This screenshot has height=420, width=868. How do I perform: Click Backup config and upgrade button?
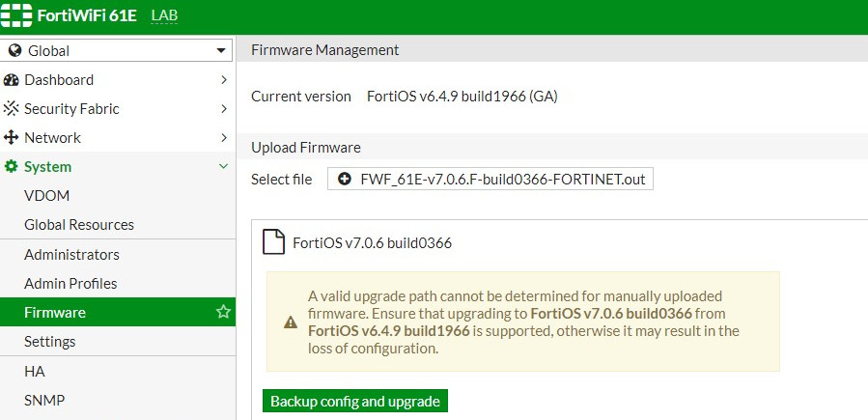(x=355, y=402)
